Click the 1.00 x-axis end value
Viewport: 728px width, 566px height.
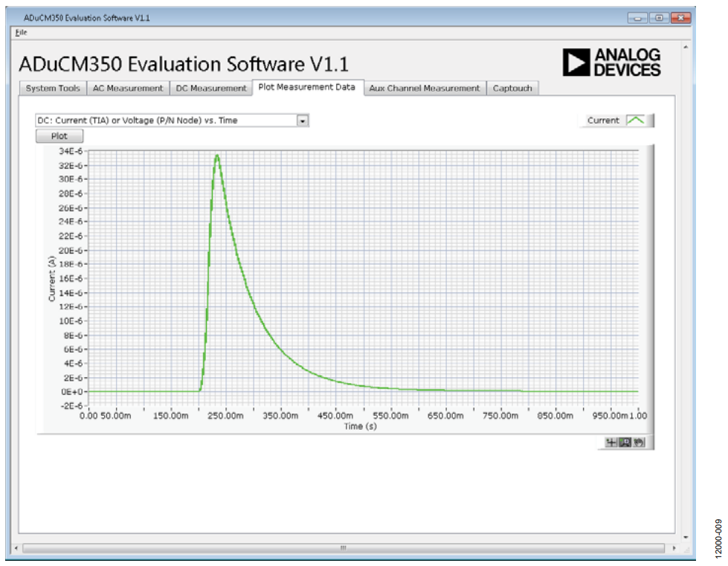point(638,416)
